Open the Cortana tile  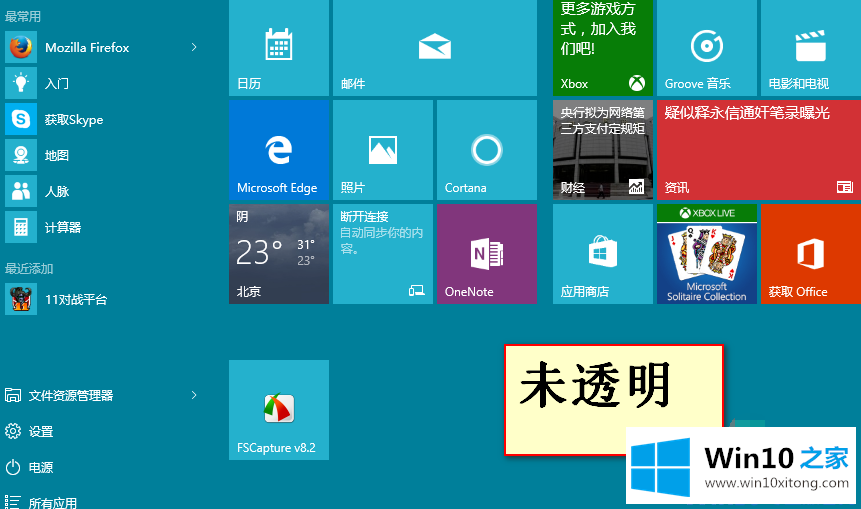(x=487, y=150)
